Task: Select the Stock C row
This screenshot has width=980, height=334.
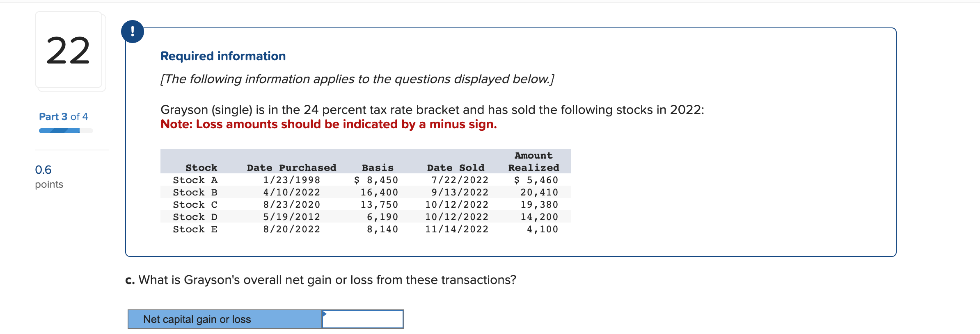Action: [x=365, y=204]
